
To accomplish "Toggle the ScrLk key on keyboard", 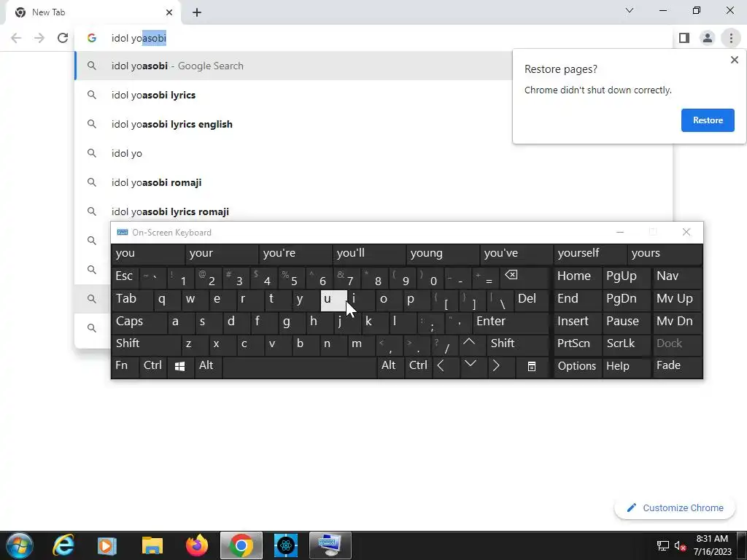I will 625,344.
